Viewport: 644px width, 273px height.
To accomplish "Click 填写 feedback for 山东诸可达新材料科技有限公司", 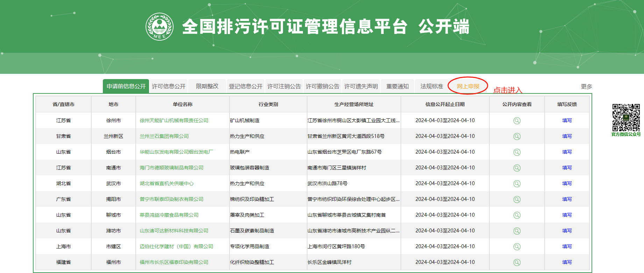I will [567, 231].
